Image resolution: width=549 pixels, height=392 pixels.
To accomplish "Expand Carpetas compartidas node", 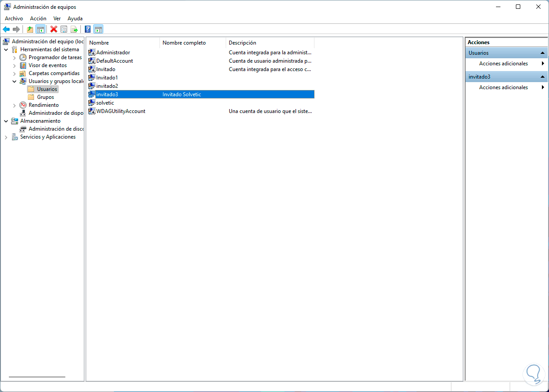I will pos(14,73).
